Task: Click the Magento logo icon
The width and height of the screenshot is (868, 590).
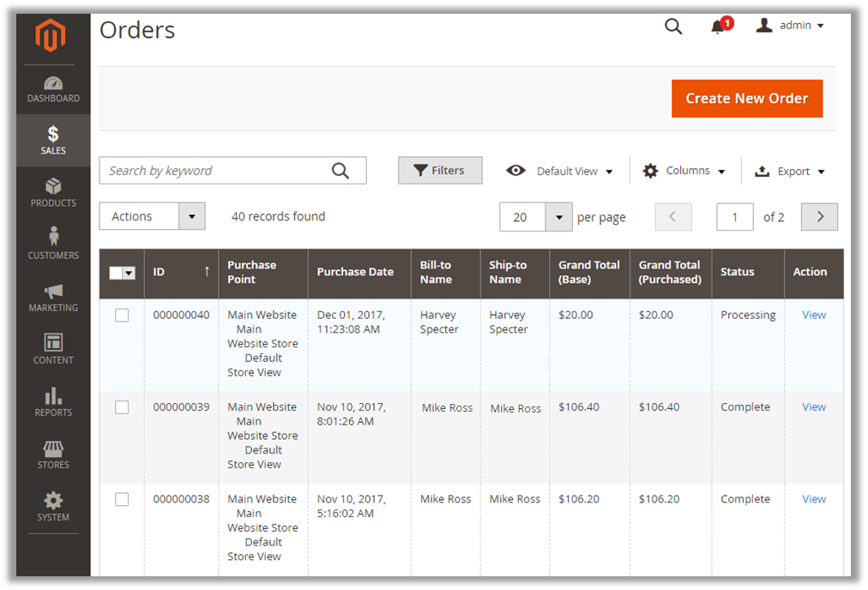Action: 51,36
